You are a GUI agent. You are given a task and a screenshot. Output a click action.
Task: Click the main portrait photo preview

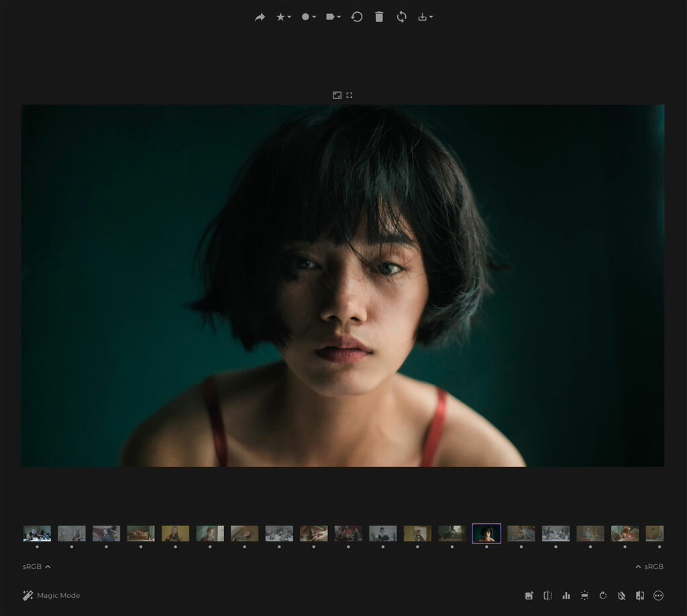tap(343, 286)
